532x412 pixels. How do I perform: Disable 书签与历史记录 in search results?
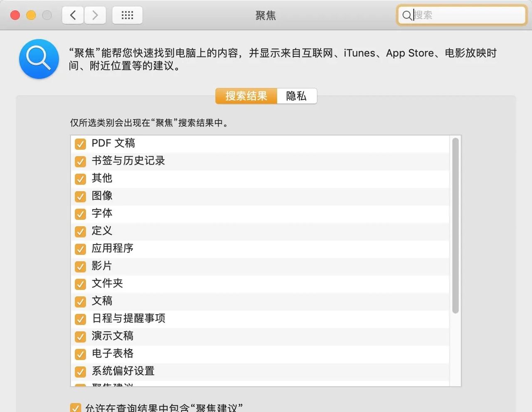[x=80, y=162]
